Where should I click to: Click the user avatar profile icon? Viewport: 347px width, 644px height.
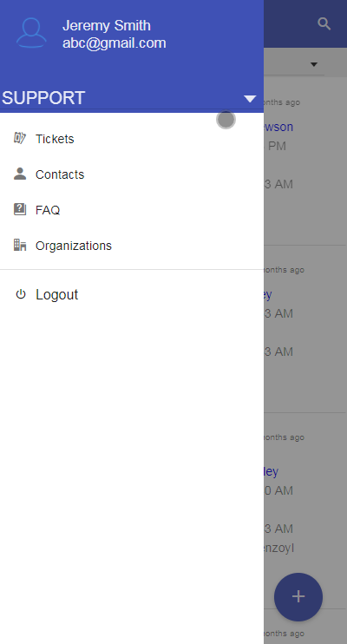tap(31, 32)
